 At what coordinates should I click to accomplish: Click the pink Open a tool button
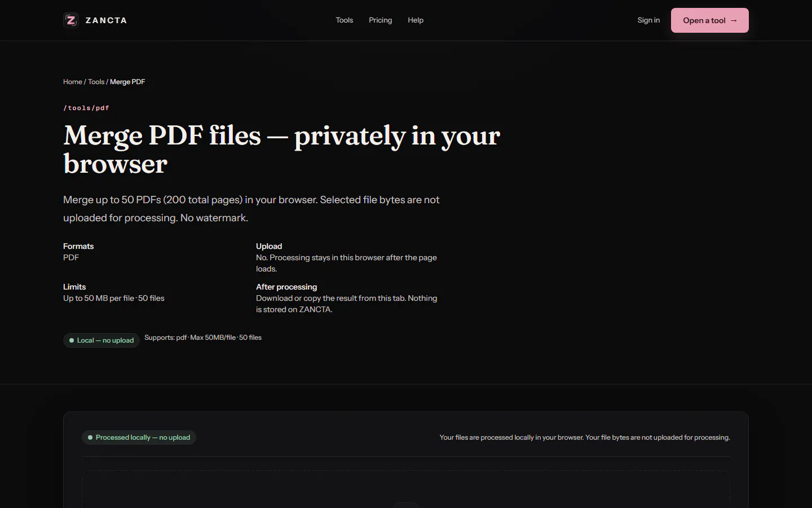[x=710, y=20]
